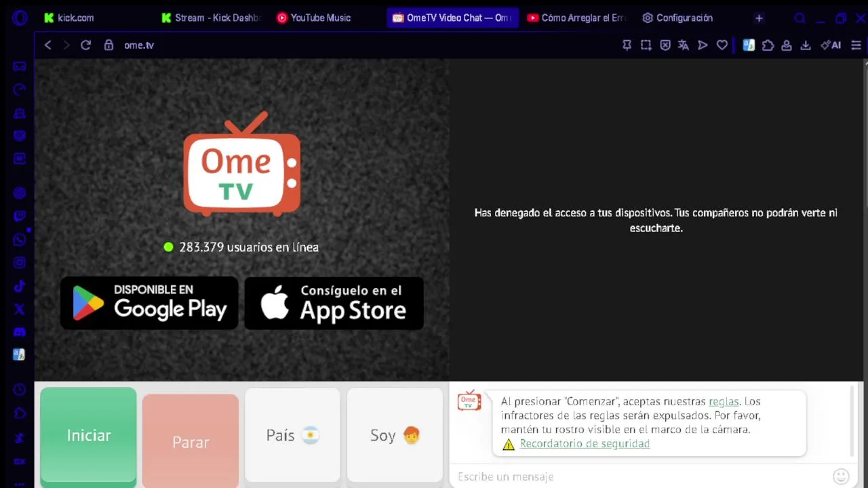868x488 pixels.
Task: Open the Soy gender selector
Action: [395, 435]
